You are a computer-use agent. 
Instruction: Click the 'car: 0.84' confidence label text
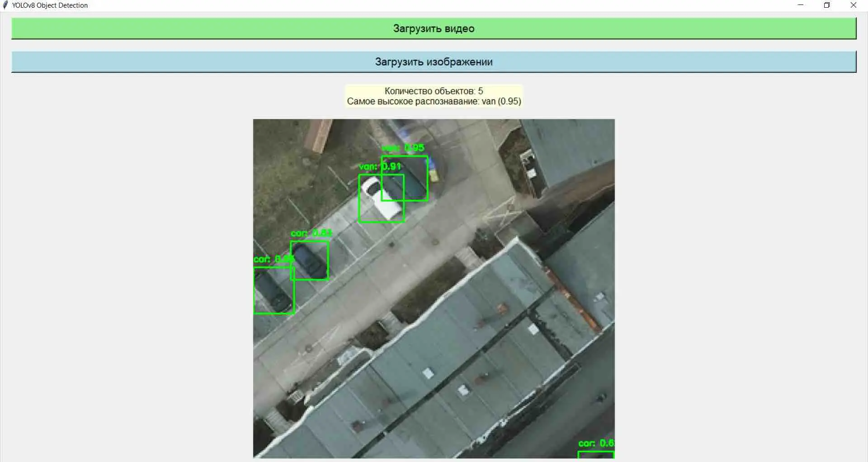tap(311, 233)
